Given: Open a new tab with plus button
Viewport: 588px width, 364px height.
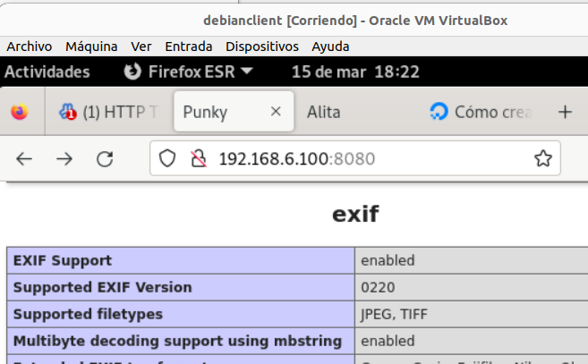Looking at the screenshot, I should pos(565,113).
